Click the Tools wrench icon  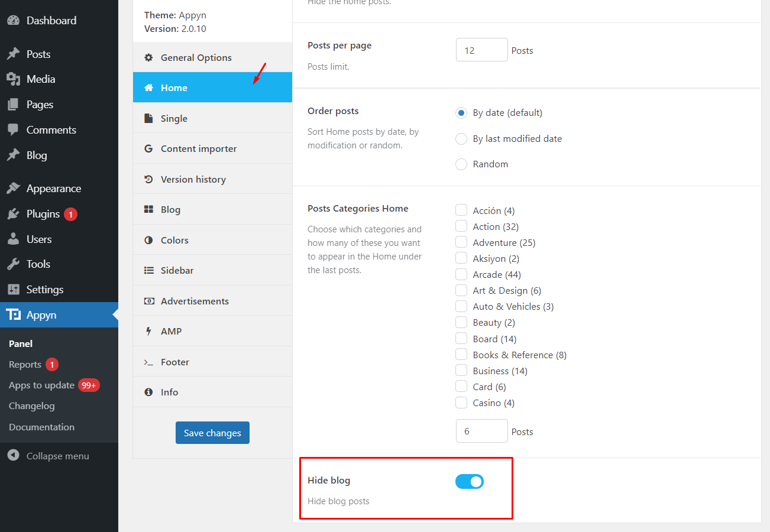click(13, 264)
